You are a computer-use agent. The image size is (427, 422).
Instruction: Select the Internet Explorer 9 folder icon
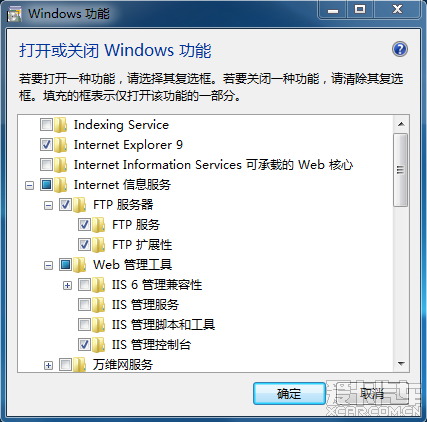(61, 145)
